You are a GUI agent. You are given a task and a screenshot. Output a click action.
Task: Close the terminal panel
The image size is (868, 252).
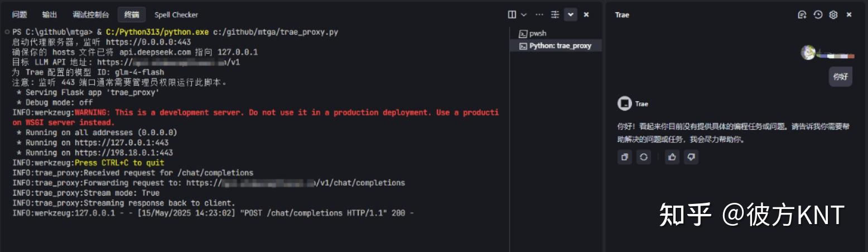pos(586,15)
